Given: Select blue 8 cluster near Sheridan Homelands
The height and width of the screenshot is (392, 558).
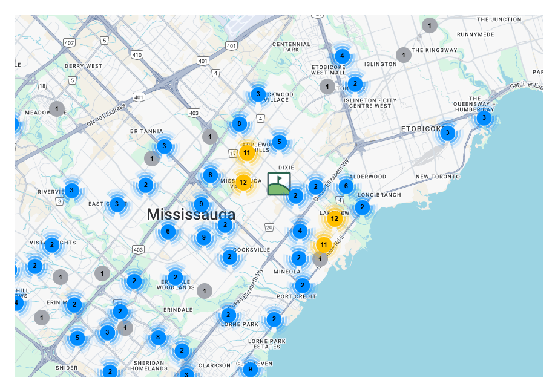Looking at the screenshot, I should pyautogui.click(x=158, y=337).
